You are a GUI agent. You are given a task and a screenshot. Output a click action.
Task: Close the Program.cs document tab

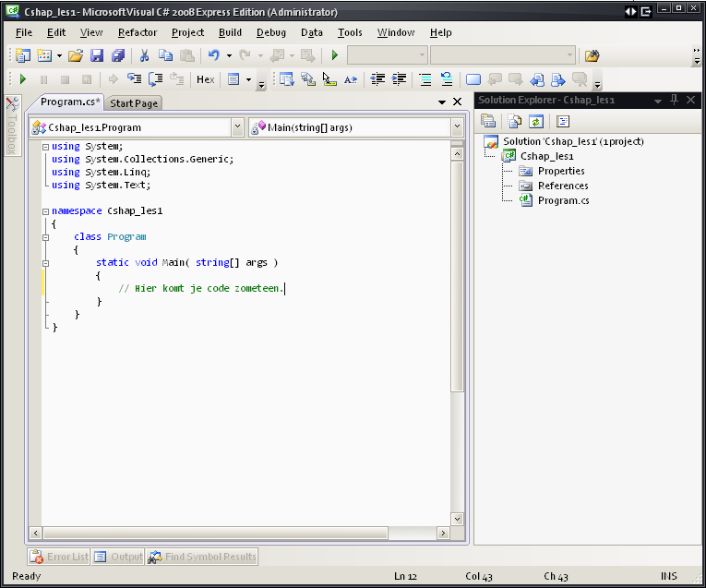point(457,102)
